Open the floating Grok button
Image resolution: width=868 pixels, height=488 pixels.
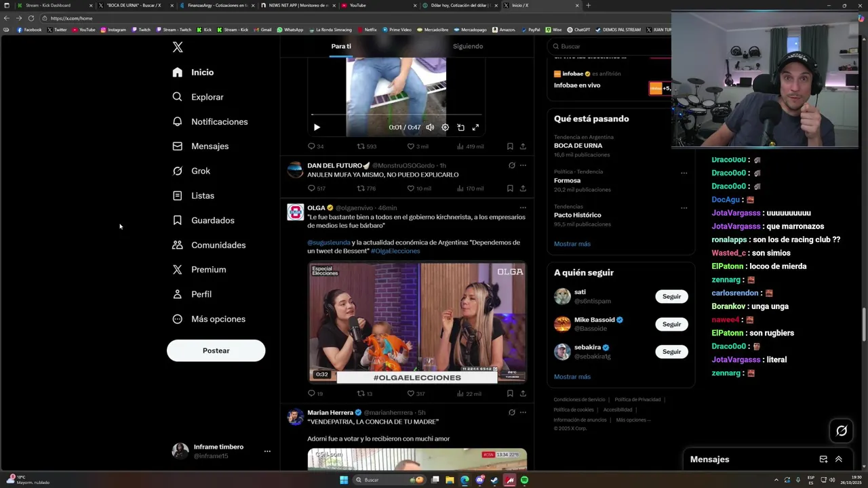coord(842,430)
